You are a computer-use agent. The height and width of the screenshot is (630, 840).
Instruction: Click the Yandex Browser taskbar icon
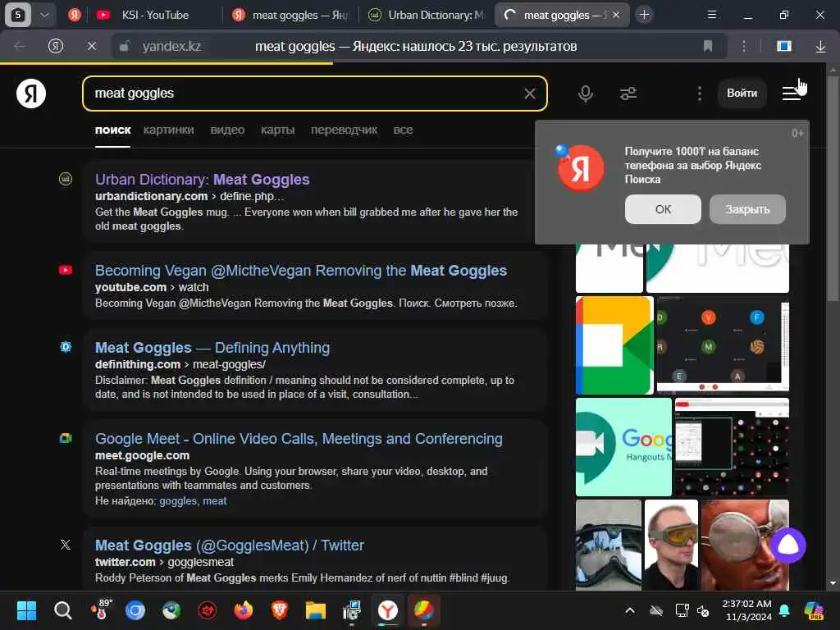[x=388, y=610]
